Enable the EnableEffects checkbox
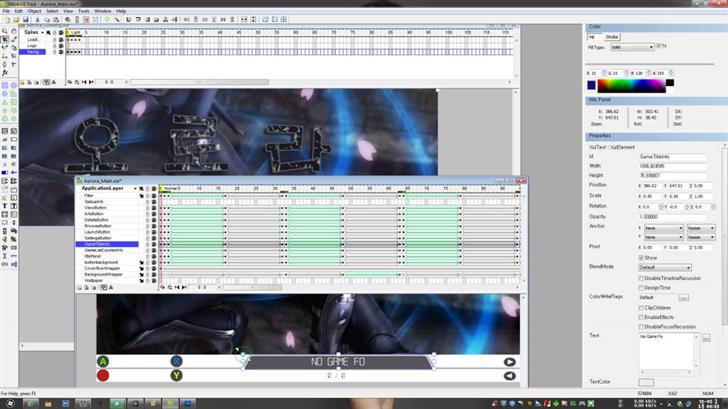The width and height of the screenshot is (728, 409). point(641,318)
